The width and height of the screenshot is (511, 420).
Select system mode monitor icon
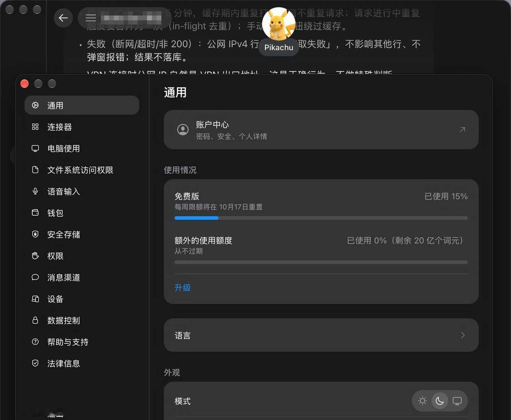tap(457, 400)
